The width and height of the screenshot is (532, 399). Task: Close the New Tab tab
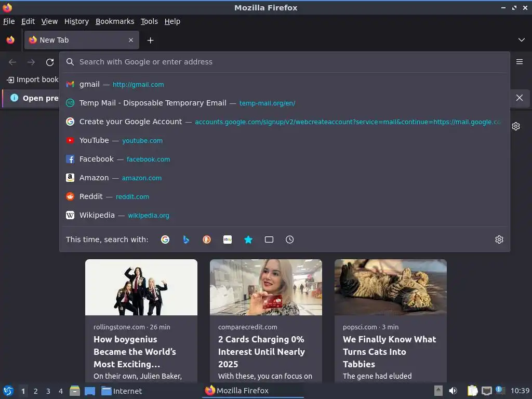coord(131,40)
